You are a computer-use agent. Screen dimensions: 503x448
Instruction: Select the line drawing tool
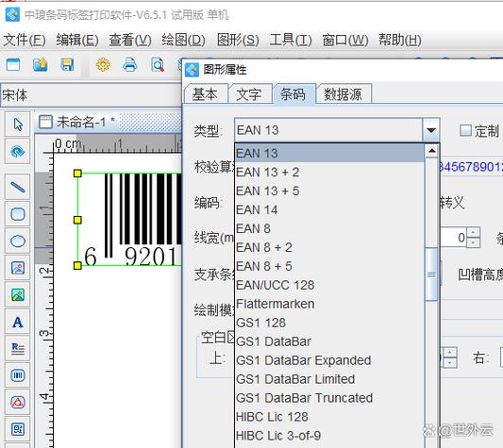coord(18,187)
